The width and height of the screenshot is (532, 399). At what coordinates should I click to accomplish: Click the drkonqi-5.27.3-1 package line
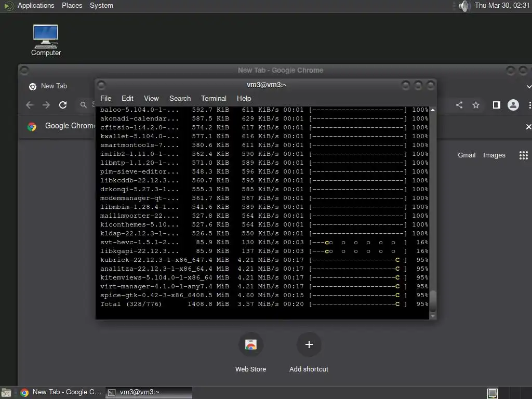(264, 189)
